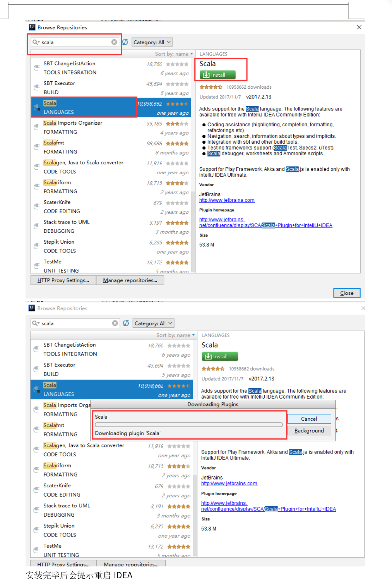Click Stepik Union plugin icon in upper dialog

point(37,246)
